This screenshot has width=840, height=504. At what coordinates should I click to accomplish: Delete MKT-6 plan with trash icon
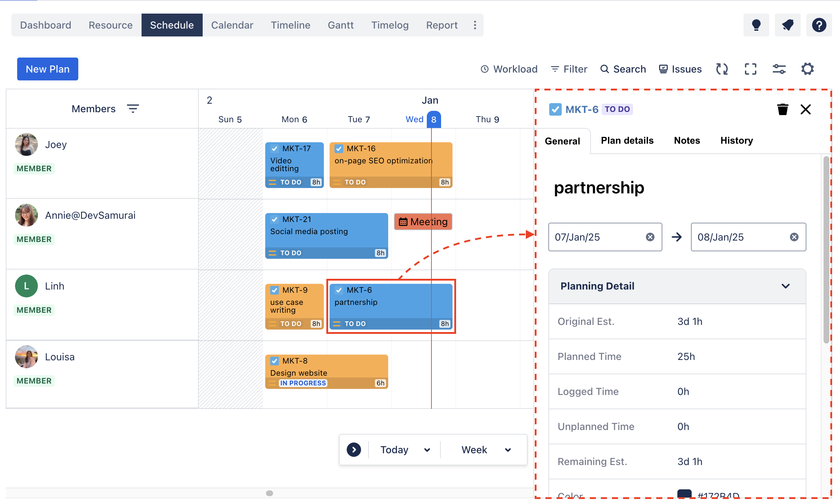pos(782,109)
